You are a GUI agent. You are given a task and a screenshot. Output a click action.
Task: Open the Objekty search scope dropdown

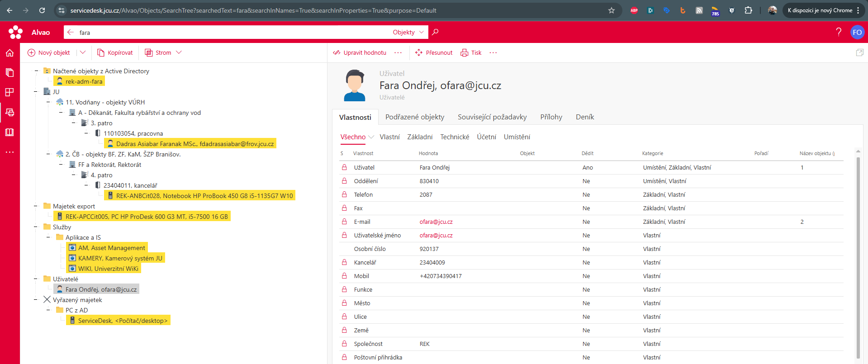[408, 33]
